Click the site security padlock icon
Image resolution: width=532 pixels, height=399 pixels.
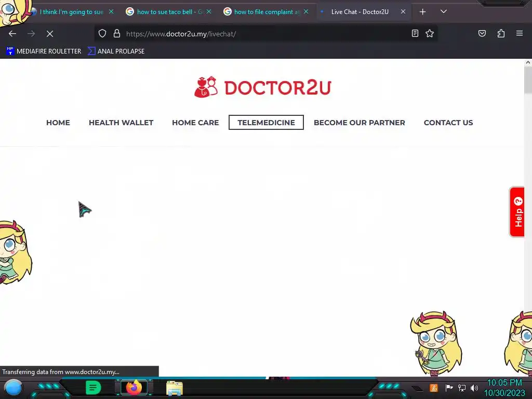(x=117, y=33)
